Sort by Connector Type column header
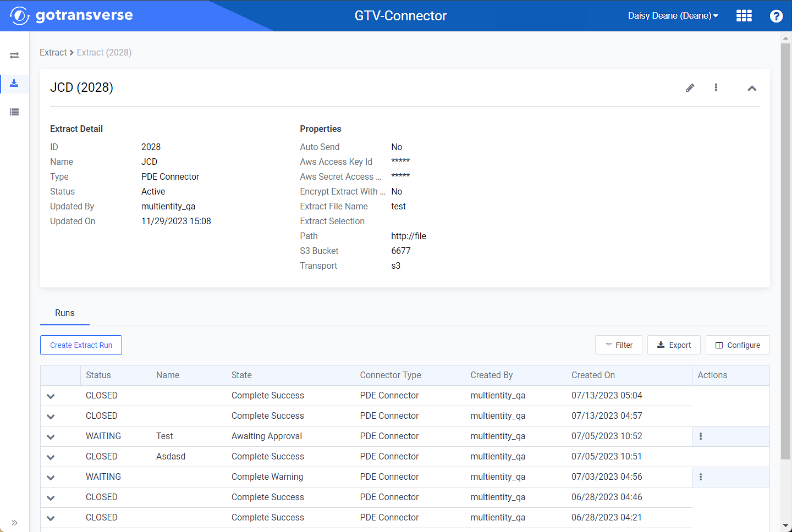Viewport: 792px width, 532px height. tap(391, 375)
